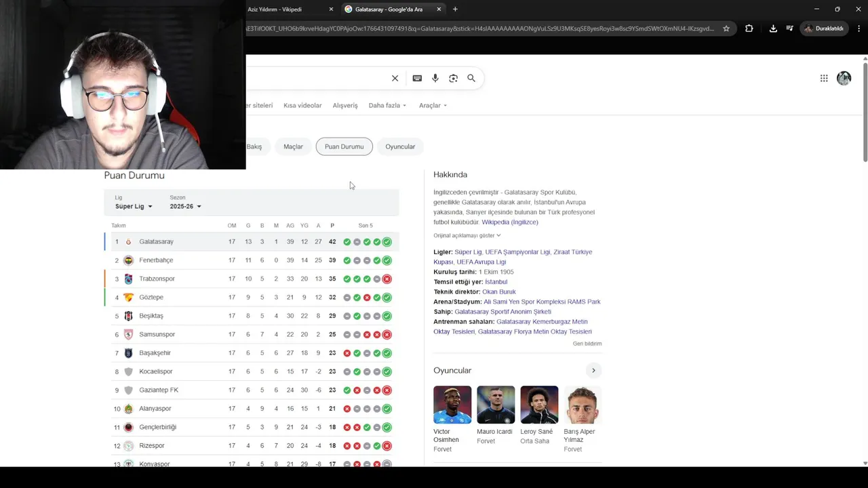Image resolution: width=868 pixels, height=488 pixels.
Task: Open the İstanbul link
Action: click(x=496, y=282)
